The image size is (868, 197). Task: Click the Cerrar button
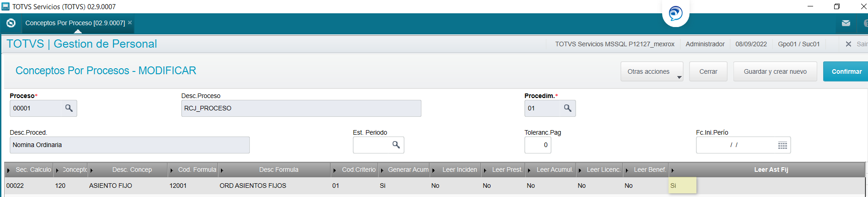[x=708, y=71]
